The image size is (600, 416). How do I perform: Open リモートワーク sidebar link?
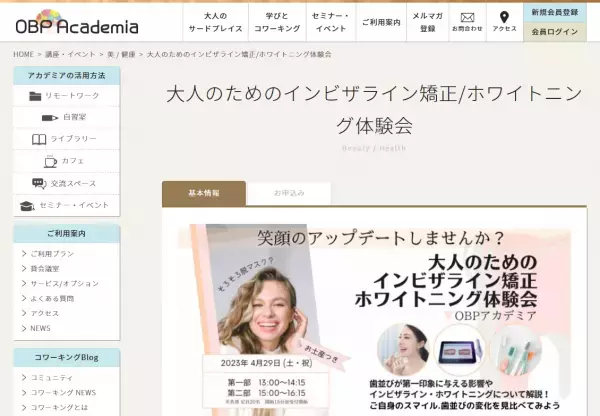pyautogui.click(x=72, y=96)
